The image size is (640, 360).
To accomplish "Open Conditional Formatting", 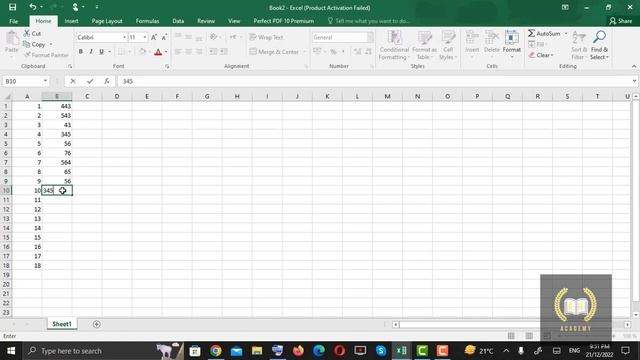I will click(394, 45).
